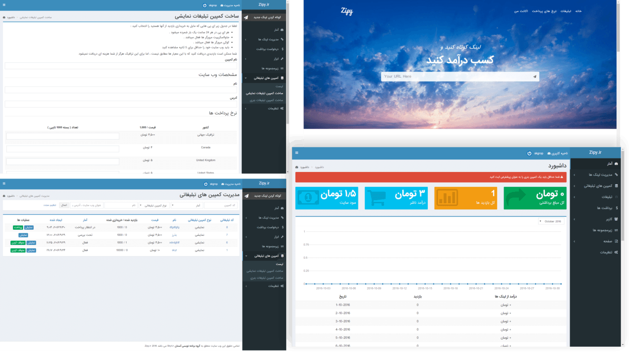Click the exchange icon for زیرمجموعه ها in the dashboard sidebar

coord(616,230)
